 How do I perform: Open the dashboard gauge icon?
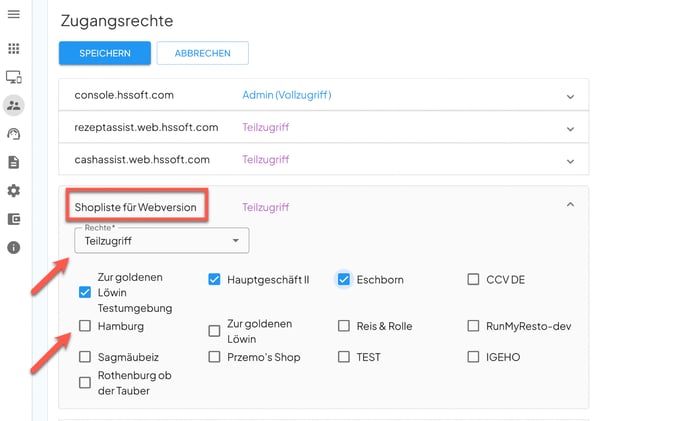tap(14, 134)
